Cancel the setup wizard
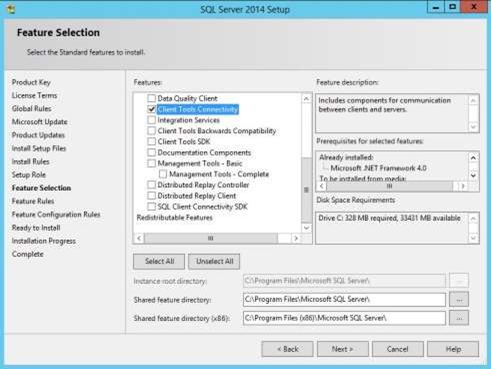The image size is (491, 369). 398,349
